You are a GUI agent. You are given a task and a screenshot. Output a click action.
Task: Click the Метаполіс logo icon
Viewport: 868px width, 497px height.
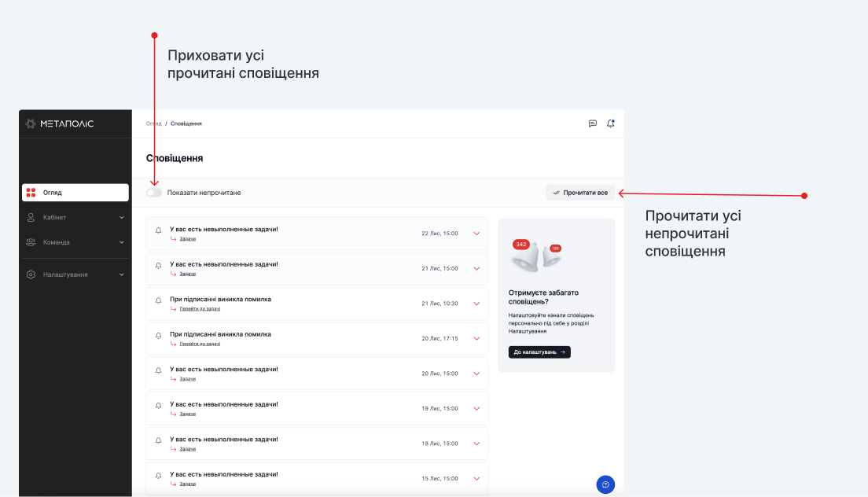[x=31, y=123]
